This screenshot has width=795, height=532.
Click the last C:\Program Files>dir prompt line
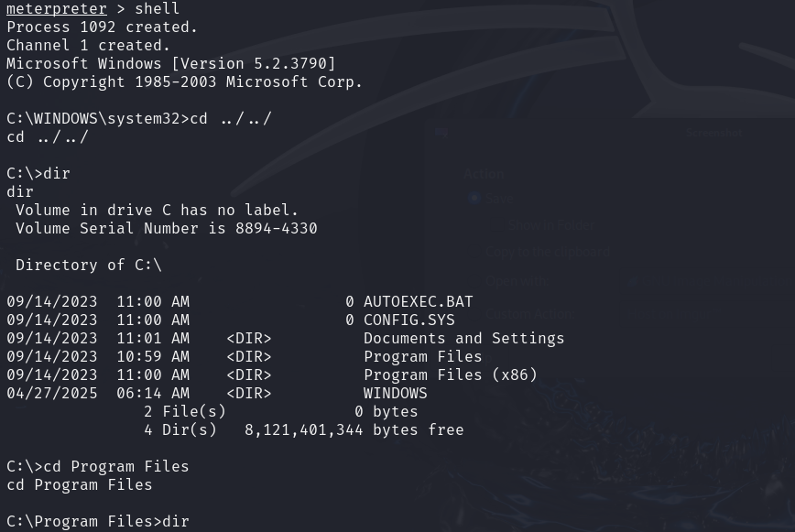coord(98,521)
